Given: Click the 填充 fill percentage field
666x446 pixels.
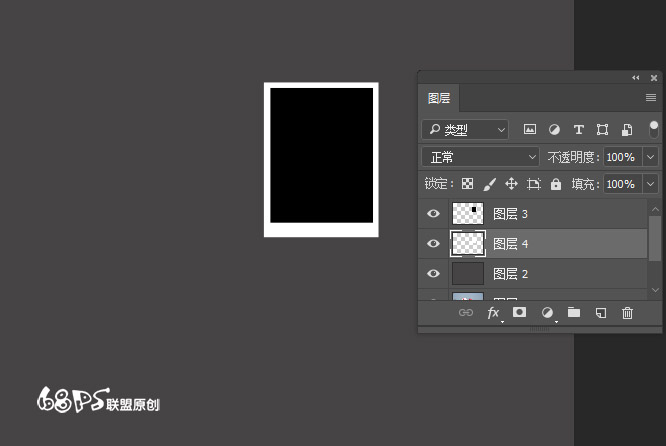Looking at the screenshot, I should pos(621,184).
